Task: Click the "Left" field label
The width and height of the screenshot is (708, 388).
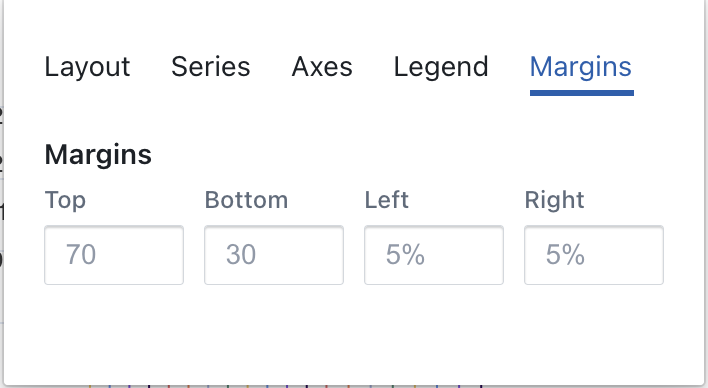Action: pyautogui.click(x=387, y=200)
